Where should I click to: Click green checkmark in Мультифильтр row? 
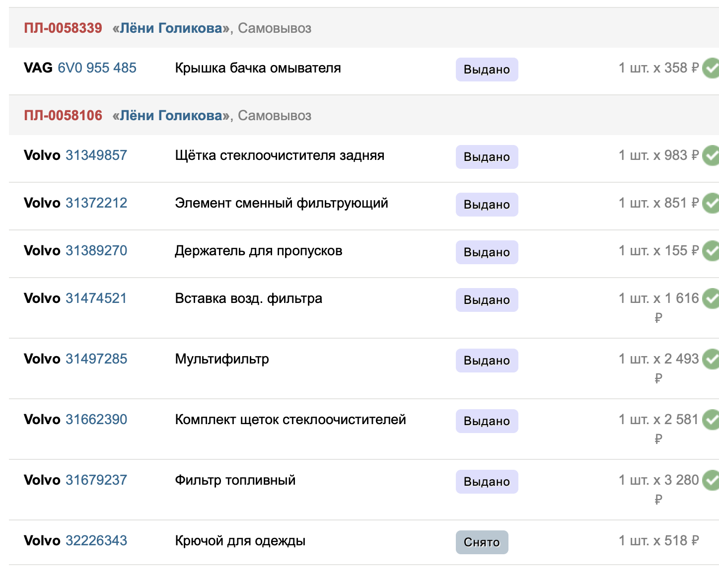[x=711, y=359]
